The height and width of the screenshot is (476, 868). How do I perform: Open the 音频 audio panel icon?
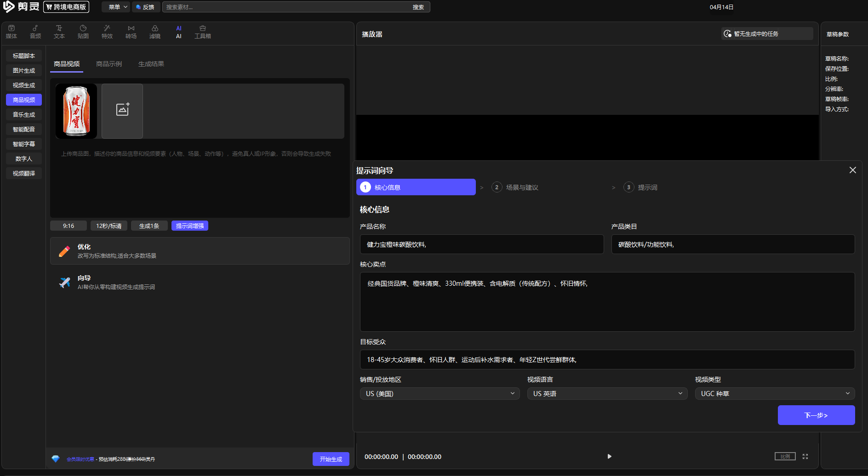(x=35, y=32)
